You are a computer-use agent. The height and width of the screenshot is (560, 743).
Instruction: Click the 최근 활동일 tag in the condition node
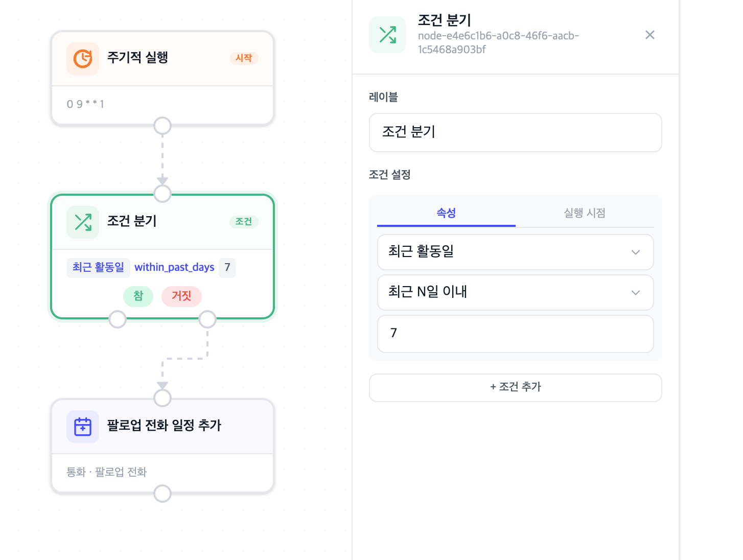pyautogui.click(x=98, y=267)
